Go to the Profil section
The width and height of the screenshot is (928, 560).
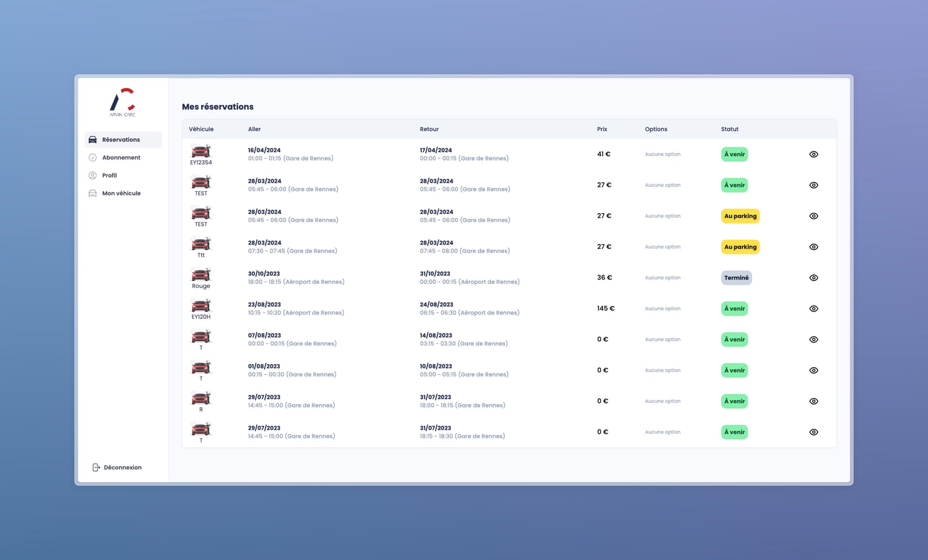tap(109, 175)
